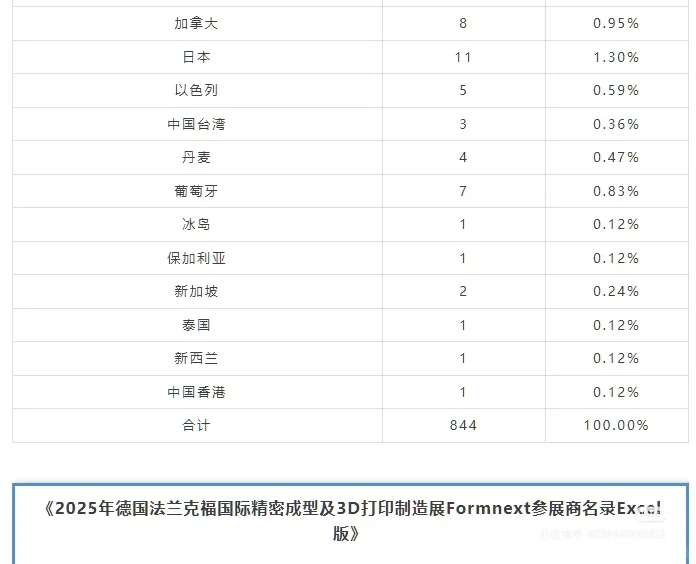This screenshot has height=564, width=696.
Task: Click percentage '0.83%' value
Action: tap(616, 191)
